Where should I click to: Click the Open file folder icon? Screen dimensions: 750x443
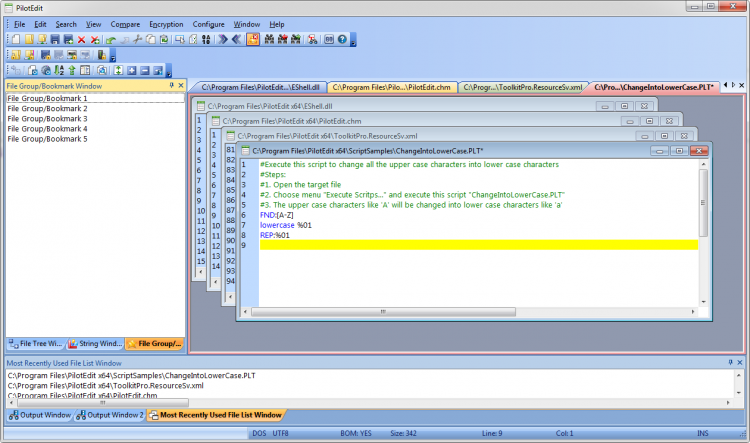tap(29, 40)
